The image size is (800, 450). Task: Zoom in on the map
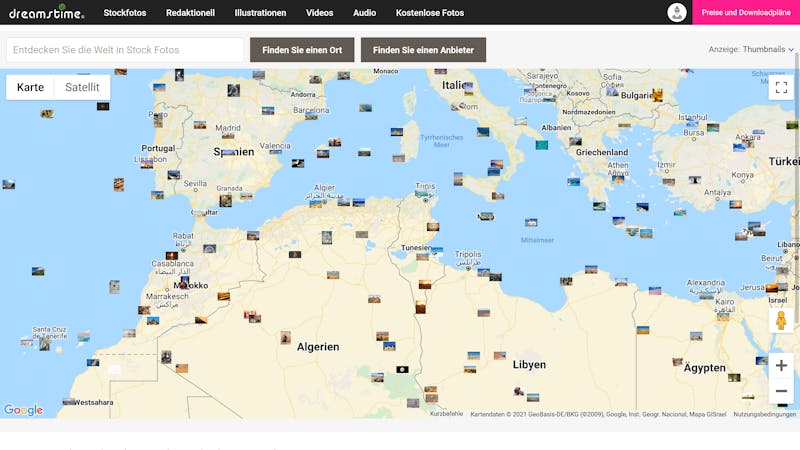781,365
